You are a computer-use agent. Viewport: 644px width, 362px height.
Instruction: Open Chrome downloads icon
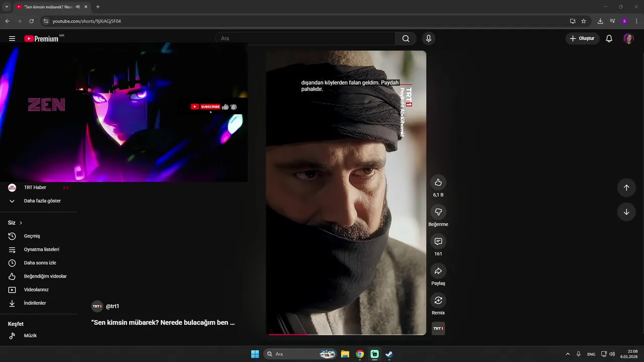coord(600,21)
